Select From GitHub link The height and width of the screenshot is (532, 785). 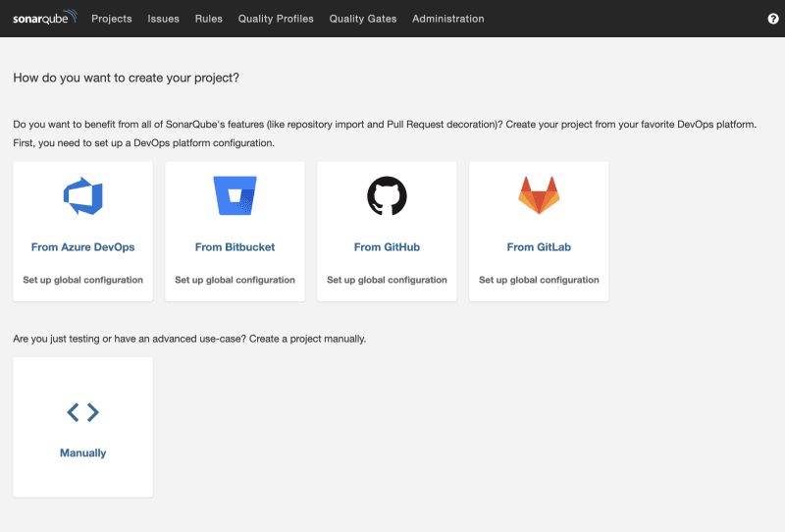tap(387, 247)
